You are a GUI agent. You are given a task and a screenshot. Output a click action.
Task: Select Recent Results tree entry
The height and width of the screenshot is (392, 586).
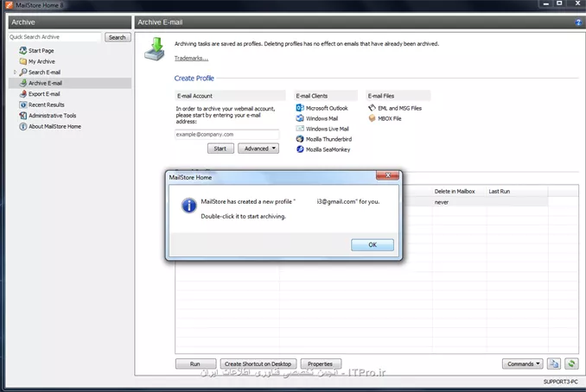pyautogui.click(x=47, y=104)
